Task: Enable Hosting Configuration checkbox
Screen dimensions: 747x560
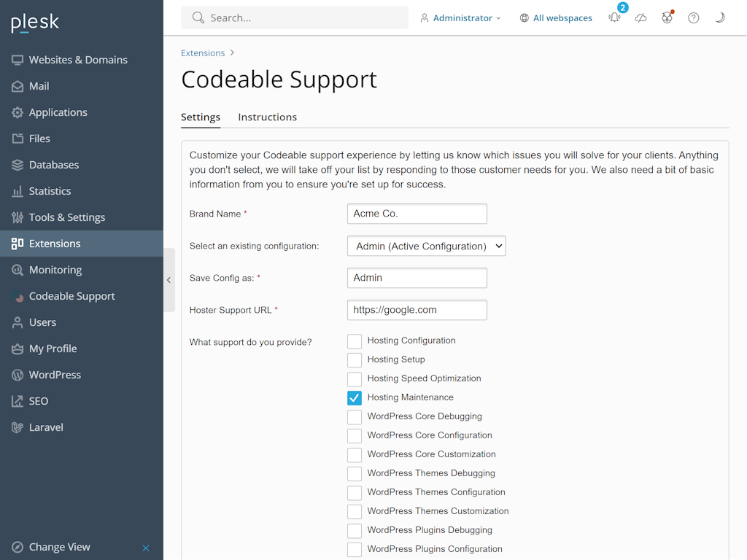Action: point(355,341)
